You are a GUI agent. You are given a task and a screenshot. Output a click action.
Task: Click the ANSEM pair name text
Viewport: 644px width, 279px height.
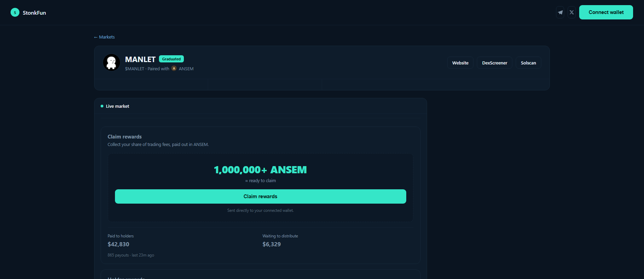tap(186, 69)
